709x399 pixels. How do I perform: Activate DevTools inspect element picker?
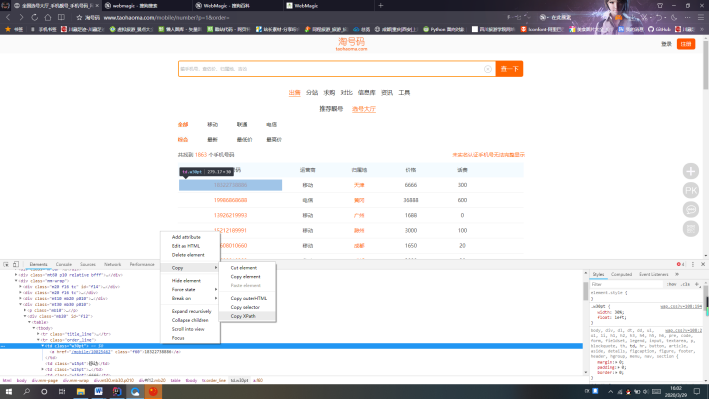[x=6, y=264]
